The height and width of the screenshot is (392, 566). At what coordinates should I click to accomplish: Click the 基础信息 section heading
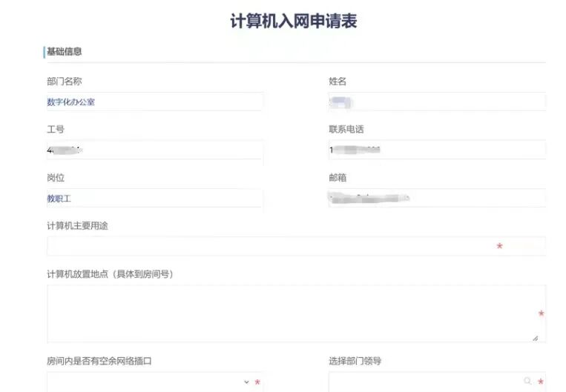65,52
